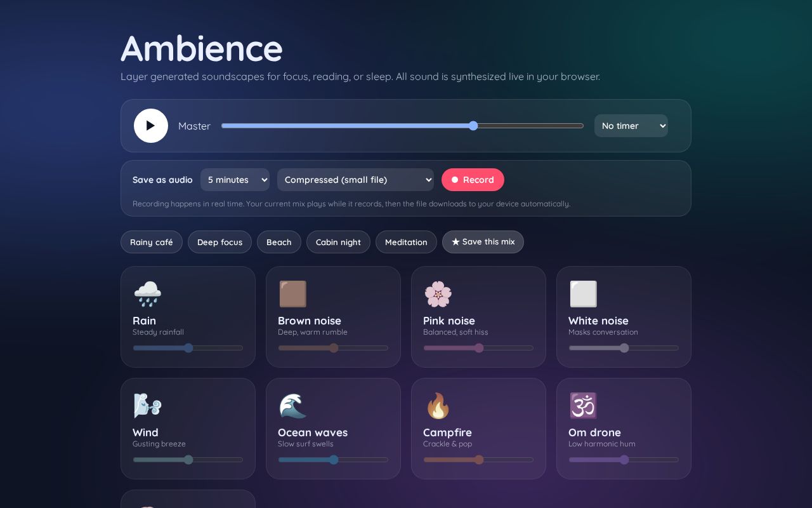This screenshot has width=812, height=508.
Task: Set the Rain volume slider
Action: tap(188, 348)
